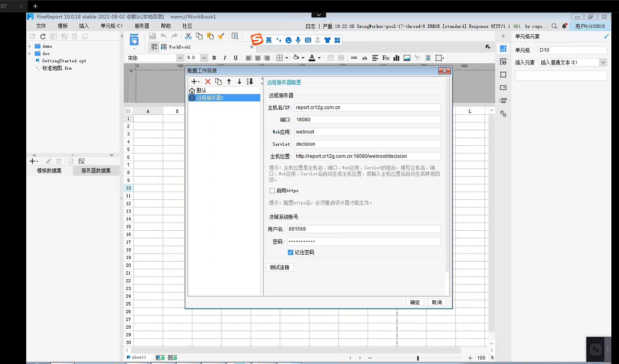Open the 文件 menu

(x=41, y=26)
